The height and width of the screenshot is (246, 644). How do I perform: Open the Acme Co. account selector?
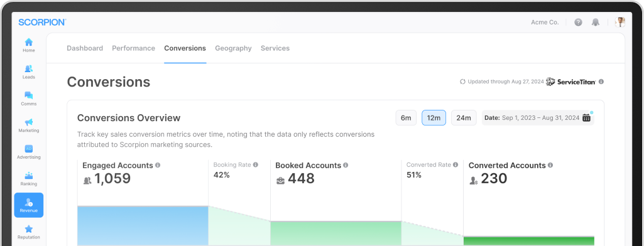545,23
